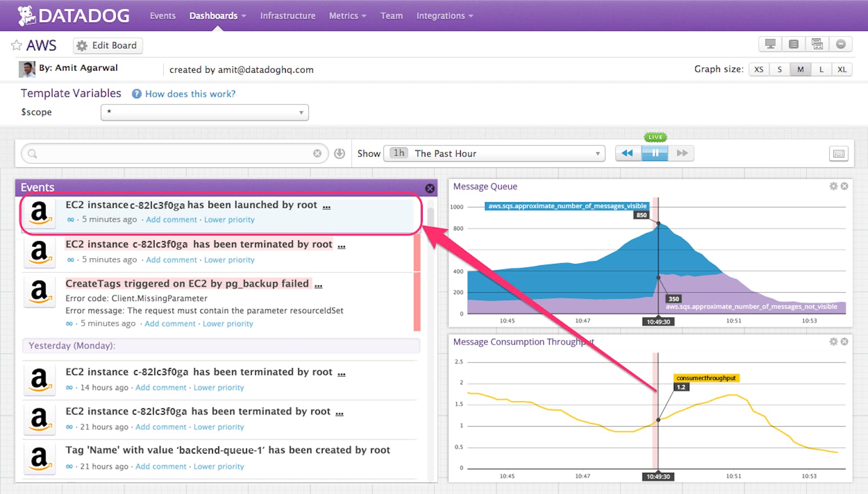868x494 pixels.
Task: Click the download events icon beside search
Action: [339, 153]
